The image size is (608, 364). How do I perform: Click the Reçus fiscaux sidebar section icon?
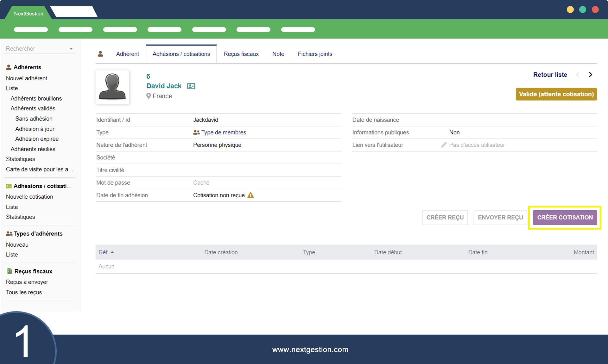pyautogui.click(x=9, y=271)
